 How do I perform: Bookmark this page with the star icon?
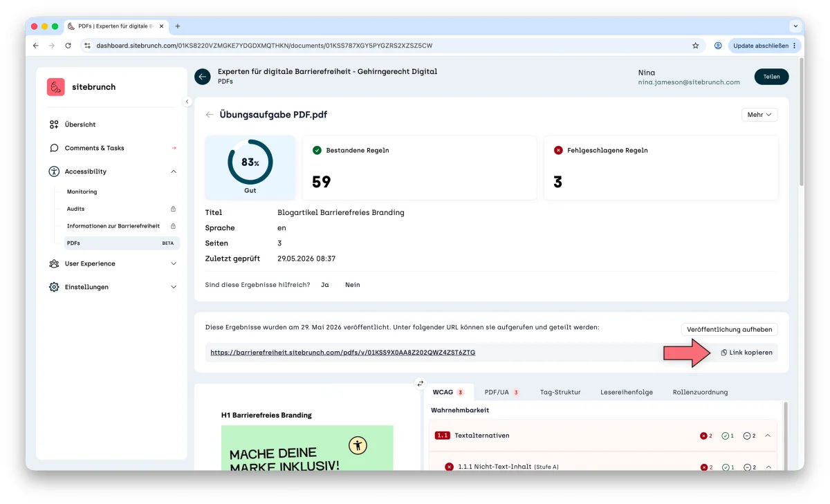coord(696,46)
